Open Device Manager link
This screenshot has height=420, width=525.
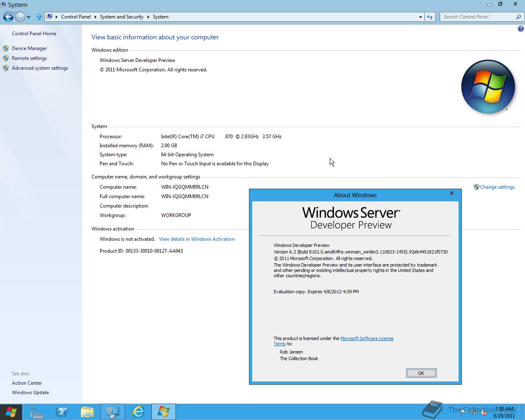click(29, 48)
